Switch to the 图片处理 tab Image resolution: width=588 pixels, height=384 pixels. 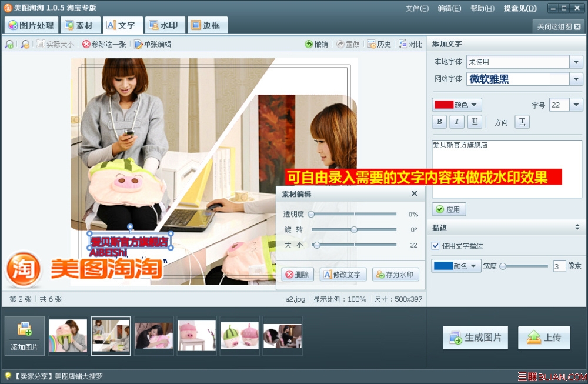32,25
